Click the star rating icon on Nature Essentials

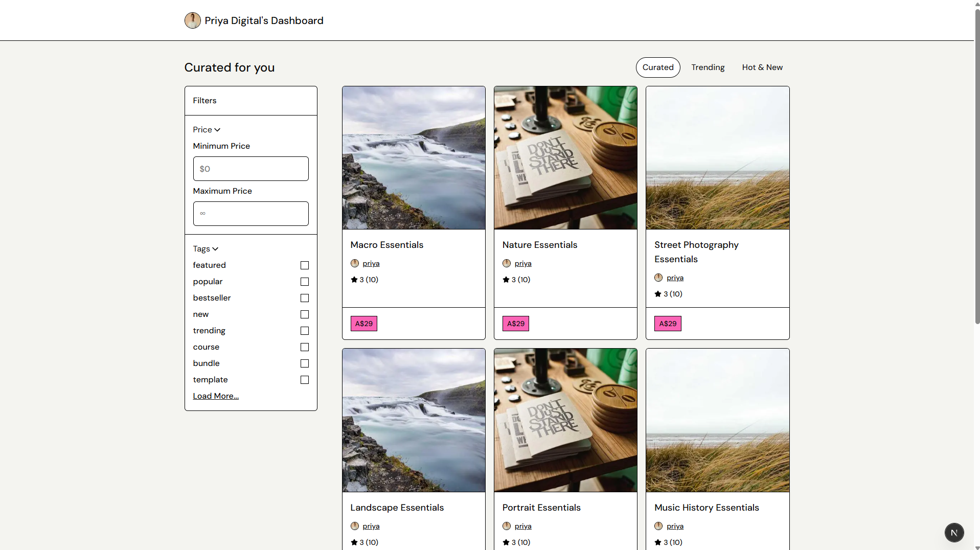click(x=506, y=280)
